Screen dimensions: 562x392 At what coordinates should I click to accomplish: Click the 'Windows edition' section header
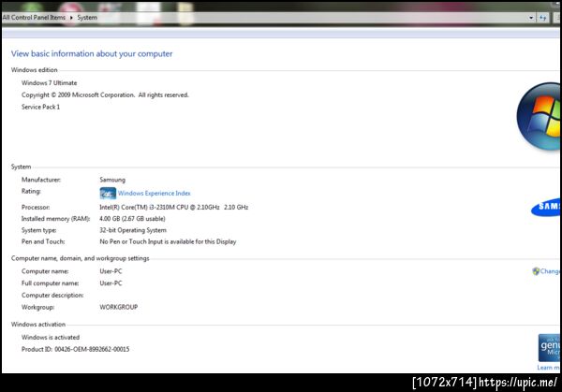pos(34,70)
